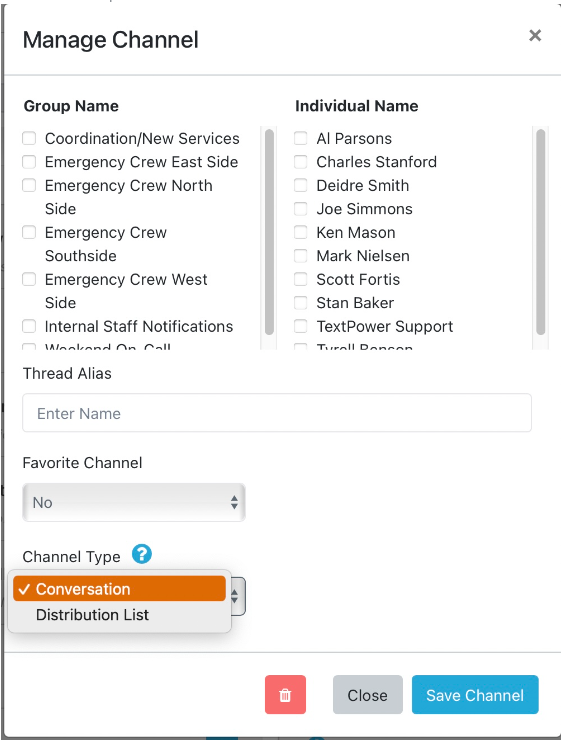Click the gray Close button

(x=368, y=694)
